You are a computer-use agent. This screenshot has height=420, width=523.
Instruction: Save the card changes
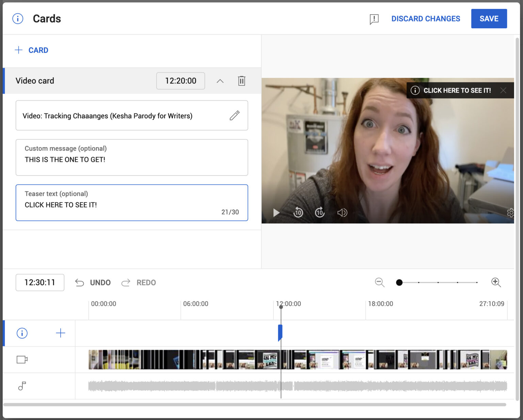(x=489, y=19)
